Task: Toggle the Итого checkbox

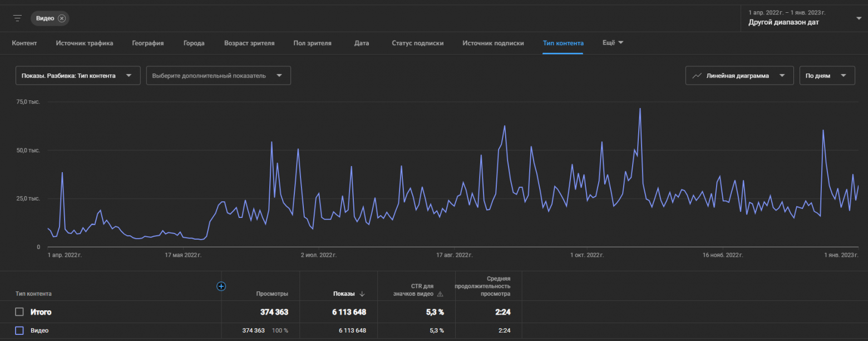Action: (19, 312)
